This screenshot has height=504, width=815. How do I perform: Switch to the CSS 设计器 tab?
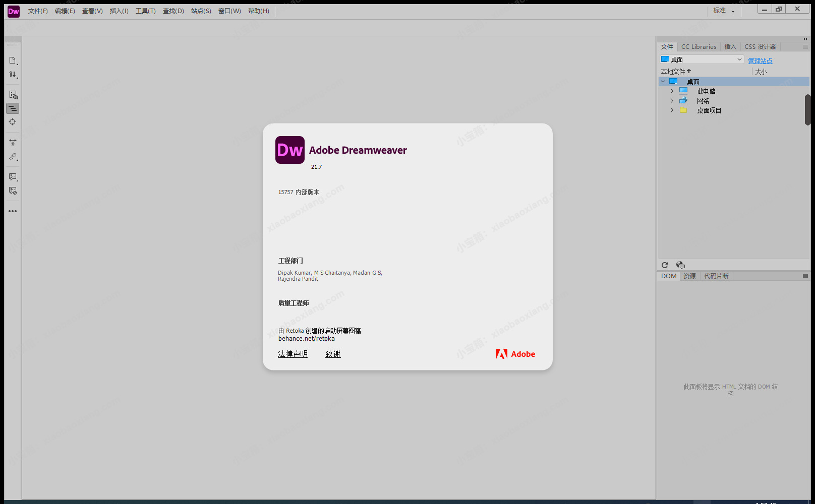[x=760, y=47]
